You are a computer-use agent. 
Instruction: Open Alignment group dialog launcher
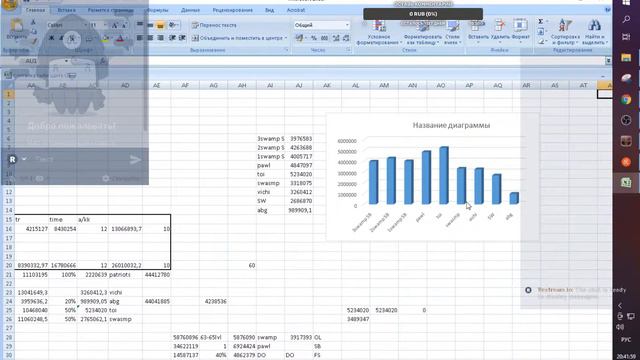287,50
